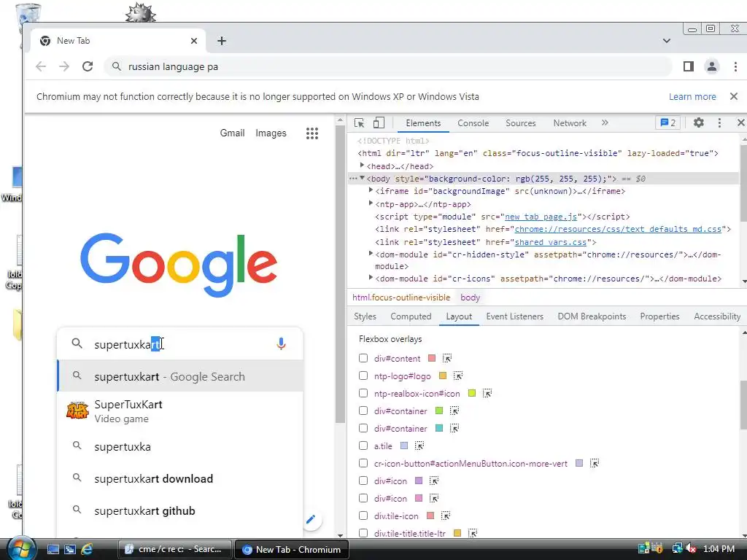
Task: Show overlay icon for ntp-logo#logo
Action: pos(458,376)
